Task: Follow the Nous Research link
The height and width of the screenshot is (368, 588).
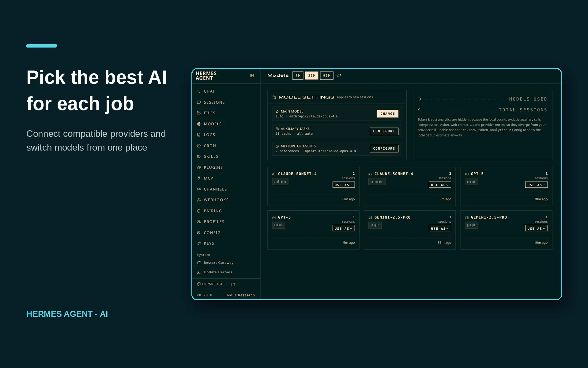Action: coord(241,295)
